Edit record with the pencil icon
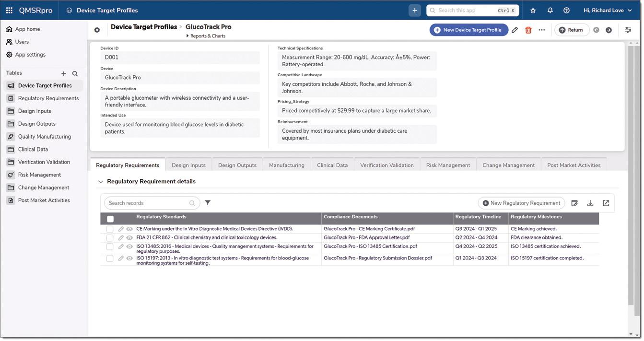The image size is (644, 341). click(x=515, y=30)
